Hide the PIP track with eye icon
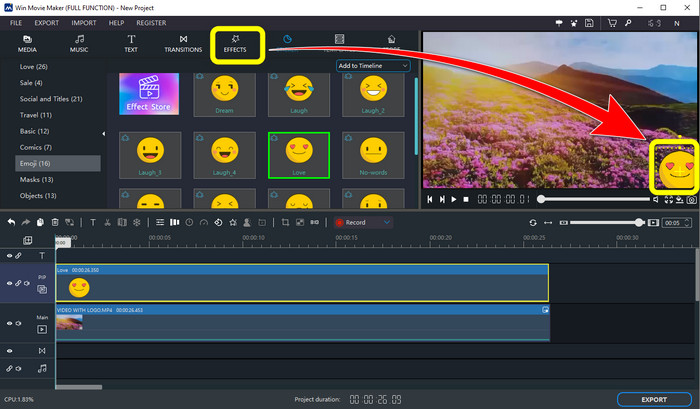700x409 pixels. [10, 284]
